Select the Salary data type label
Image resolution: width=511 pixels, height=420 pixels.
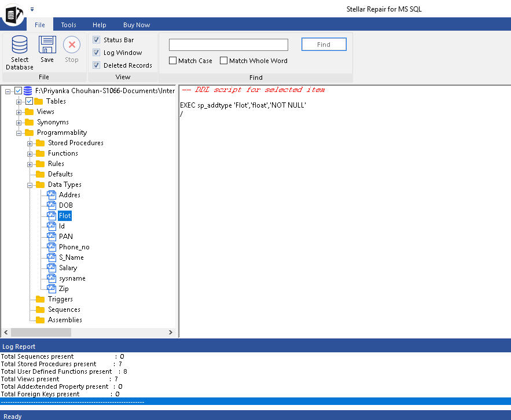point(68,268)
